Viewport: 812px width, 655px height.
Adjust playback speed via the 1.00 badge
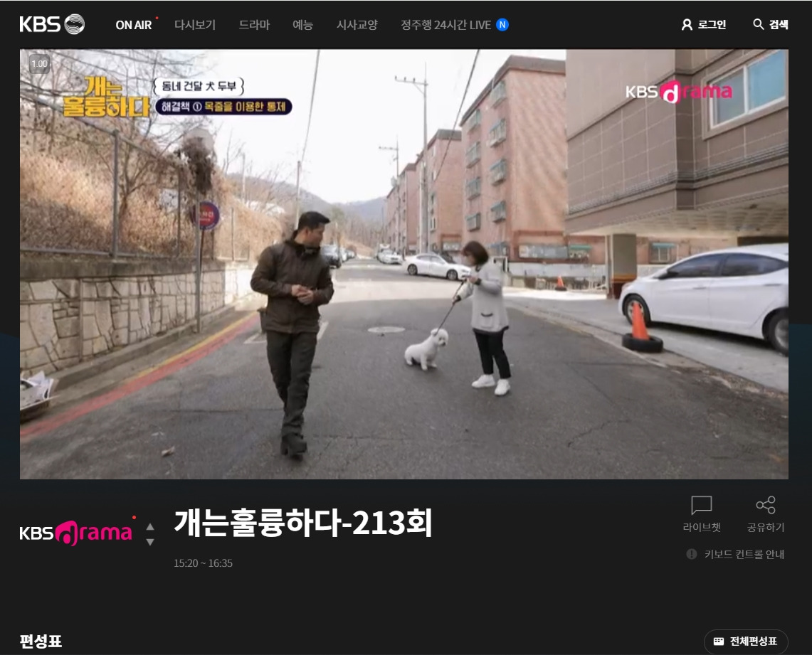[x=39, y=64]
